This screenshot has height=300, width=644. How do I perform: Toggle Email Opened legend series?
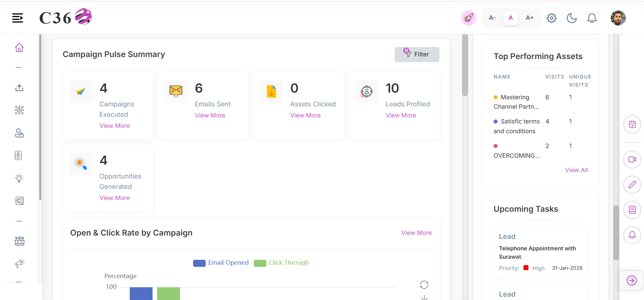pyautogui.click(x=221, y=263)
